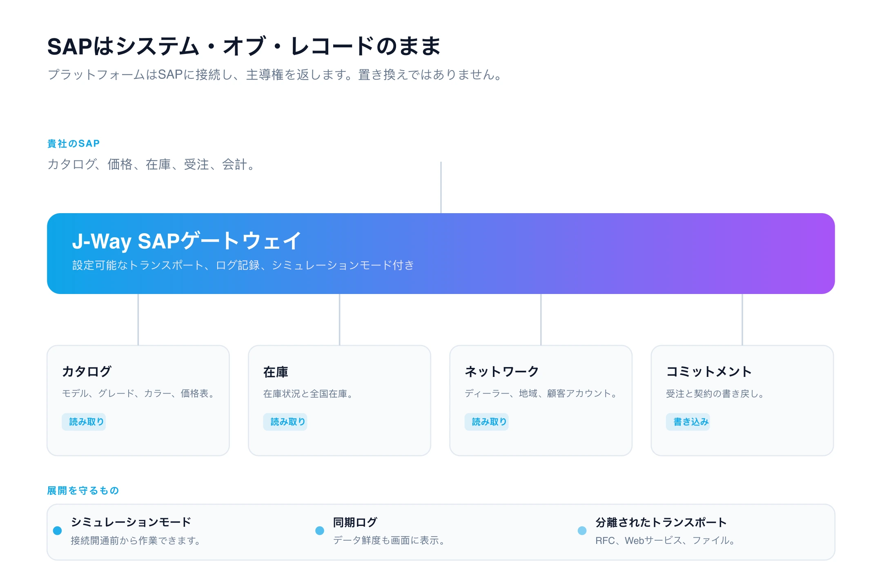The image size is (882, 588).
Task: Select the カタログ card title
Action: tap(87, 371)
